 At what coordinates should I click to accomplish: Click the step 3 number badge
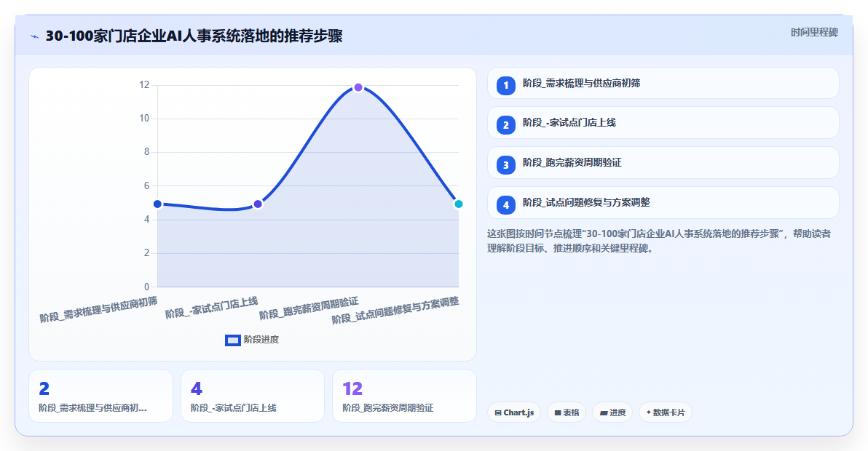506,165
